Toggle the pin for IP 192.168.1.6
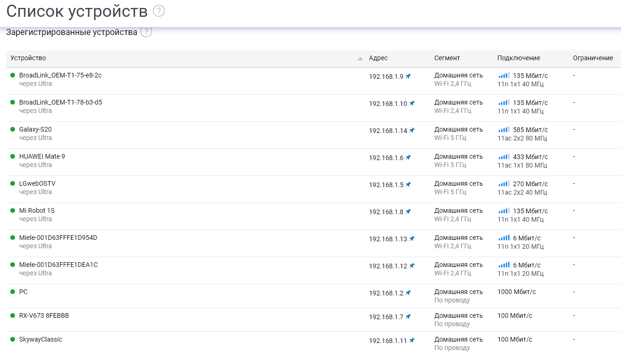The width and height of the screenshot is (637, 364). point(408,157)
